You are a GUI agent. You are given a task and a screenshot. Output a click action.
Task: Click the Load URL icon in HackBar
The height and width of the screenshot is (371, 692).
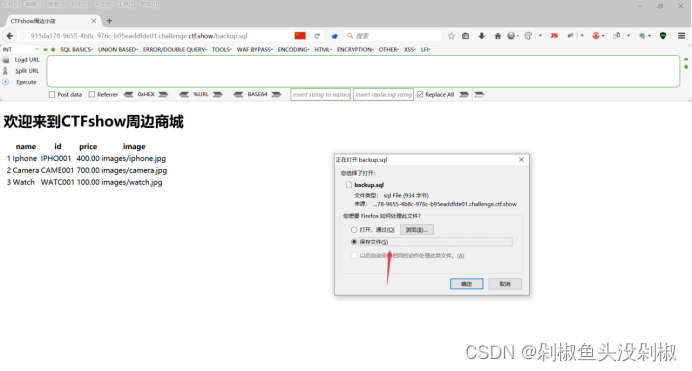coord(6,60)
